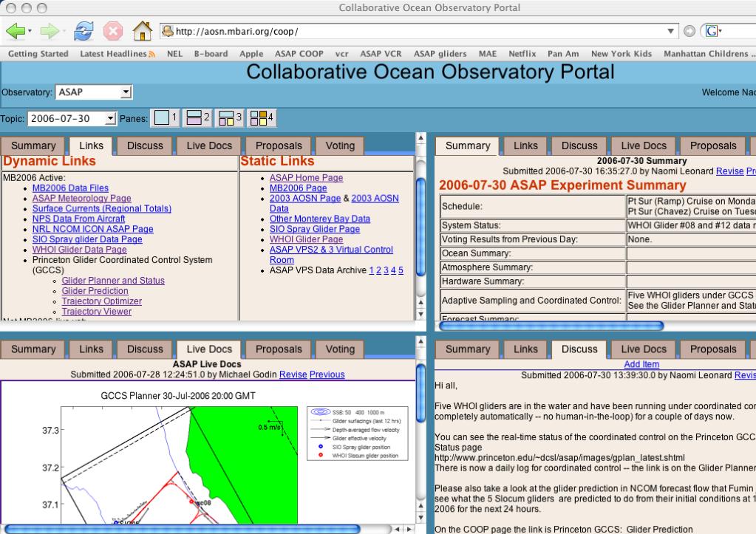
Task: Select the 2-pane layout button
Action: coord(197,117)
